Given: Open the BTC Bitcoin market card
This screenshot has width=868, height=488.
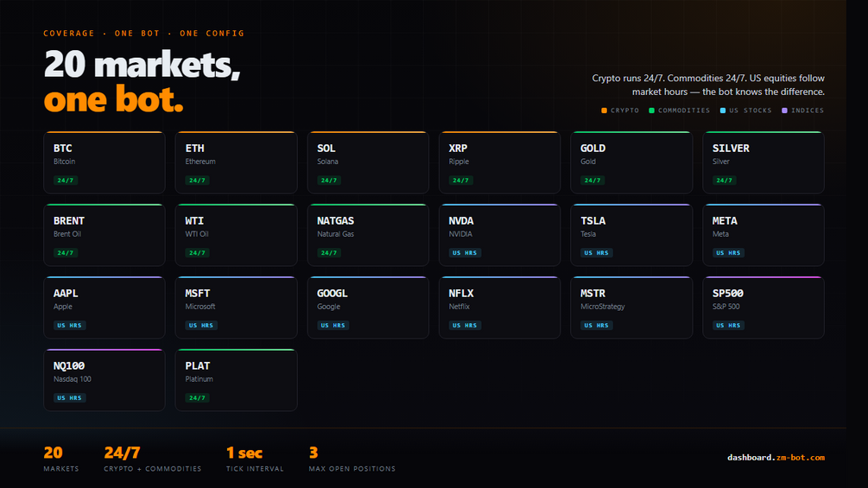Looking at the screenshot, I should (x=104, y=162).
